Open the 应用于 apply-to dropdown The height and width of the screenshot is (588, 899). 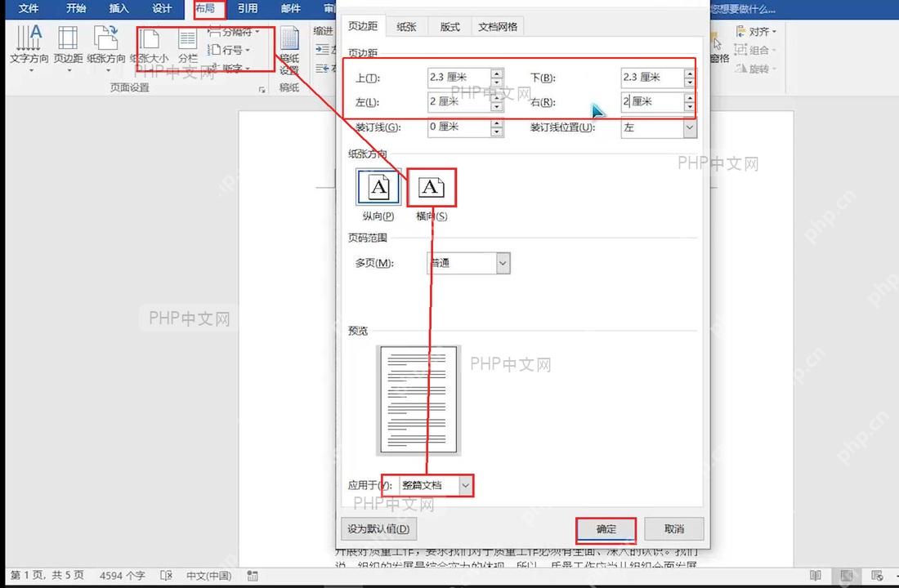coord(466,485)
